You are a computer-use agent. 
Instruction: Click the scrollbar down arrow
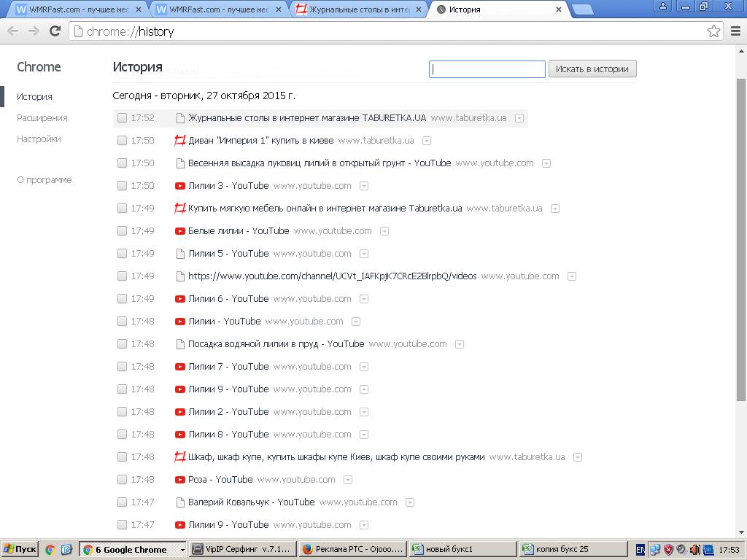741,533
